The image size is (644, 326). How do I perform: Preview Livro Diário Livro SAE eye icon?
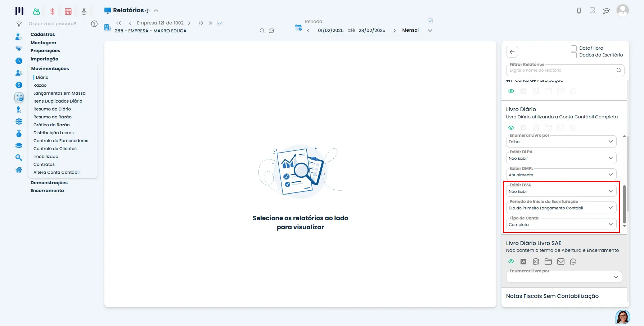pos(511,262)
